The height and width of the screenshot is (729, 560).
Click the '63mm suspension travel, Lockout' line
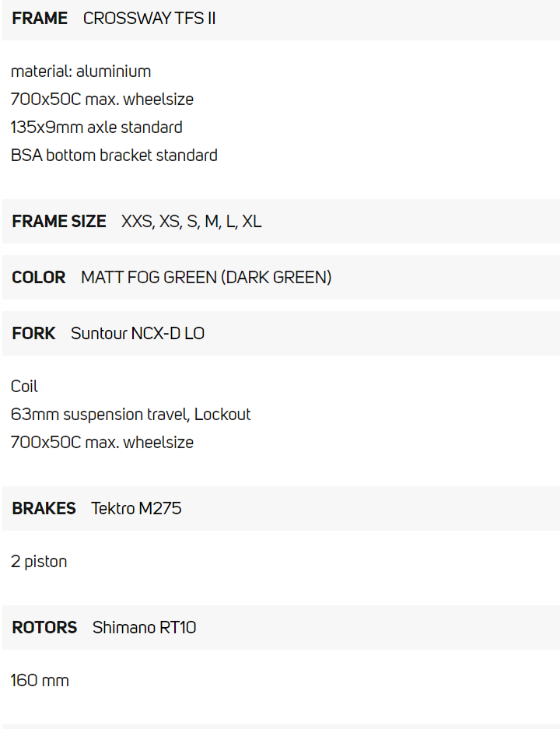(x=131, y=415)
